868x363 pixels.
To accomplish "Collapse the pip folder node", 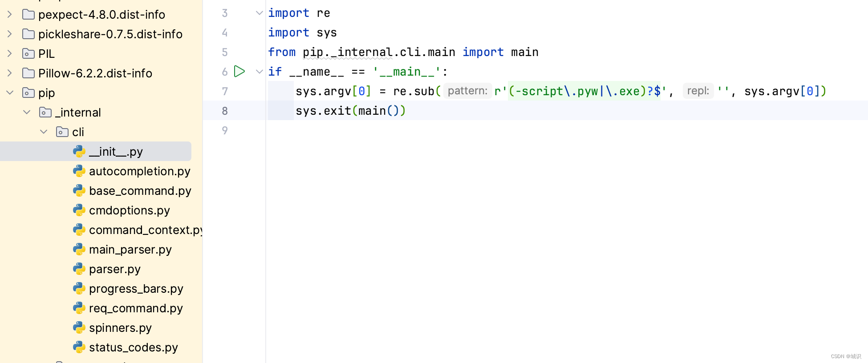I will click(10, 93).
